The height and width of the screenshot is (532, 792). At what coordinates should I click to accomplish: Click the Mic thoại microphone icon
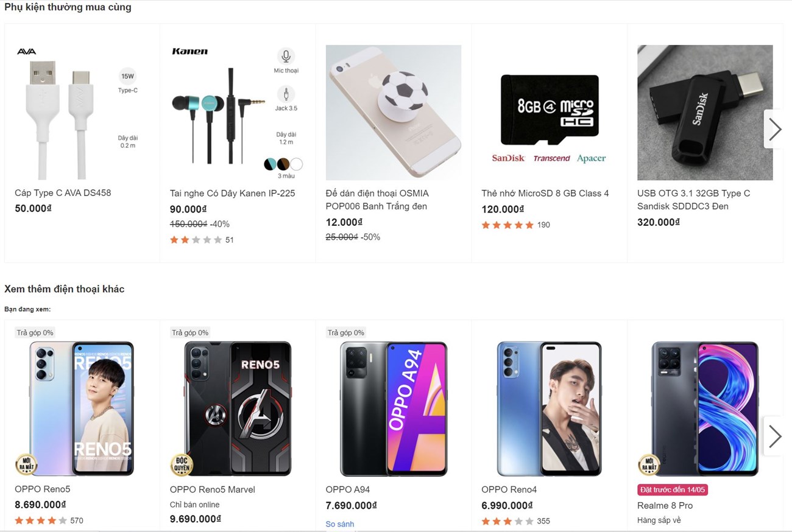pyautogui.click(x=285, y=57)
